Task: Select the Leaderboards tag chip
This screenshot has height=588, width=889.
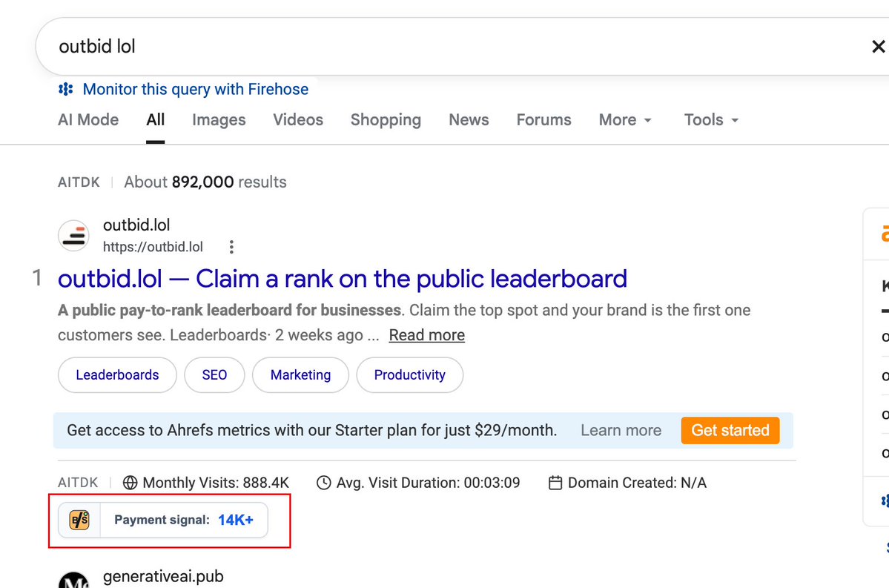Action: (117, 374)
